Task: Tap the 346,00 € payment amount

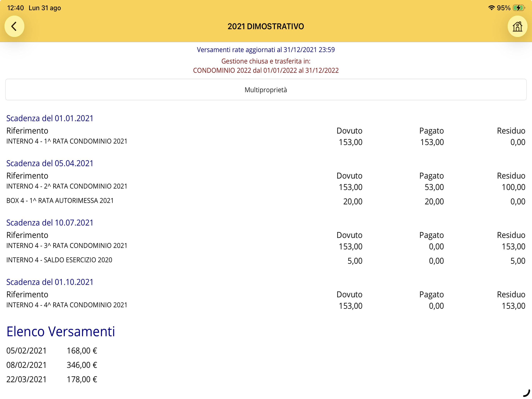Action: point(82,365)
